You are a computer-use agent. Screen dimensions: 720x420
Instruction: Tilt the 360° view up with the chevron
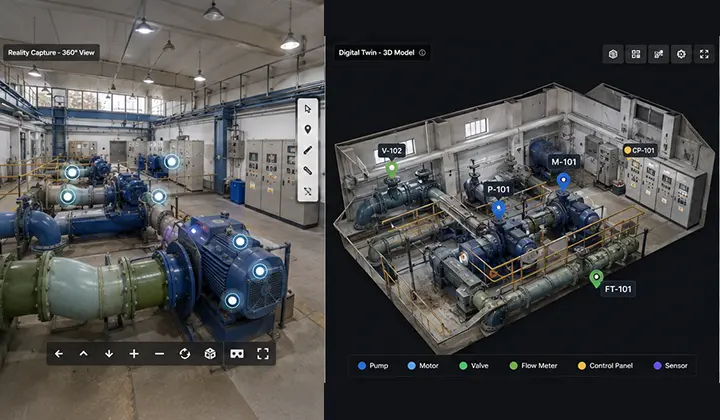click(84, 353)
